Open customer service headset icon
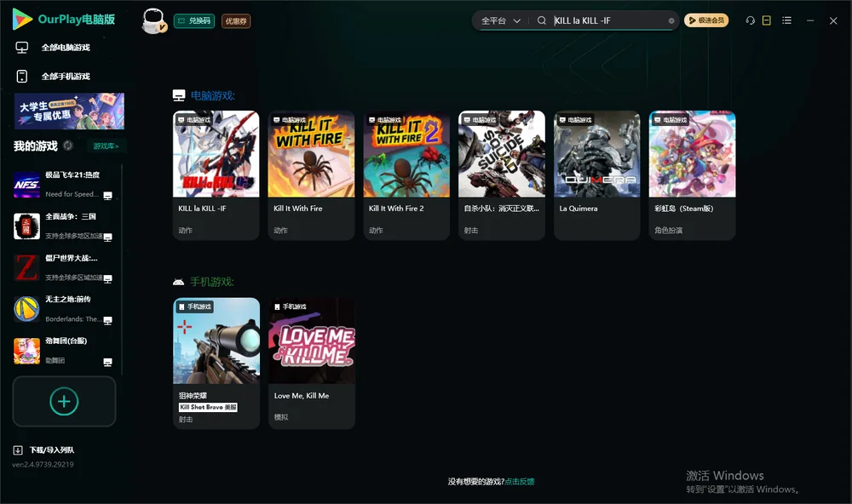852x504 pixels. [750, 20]
